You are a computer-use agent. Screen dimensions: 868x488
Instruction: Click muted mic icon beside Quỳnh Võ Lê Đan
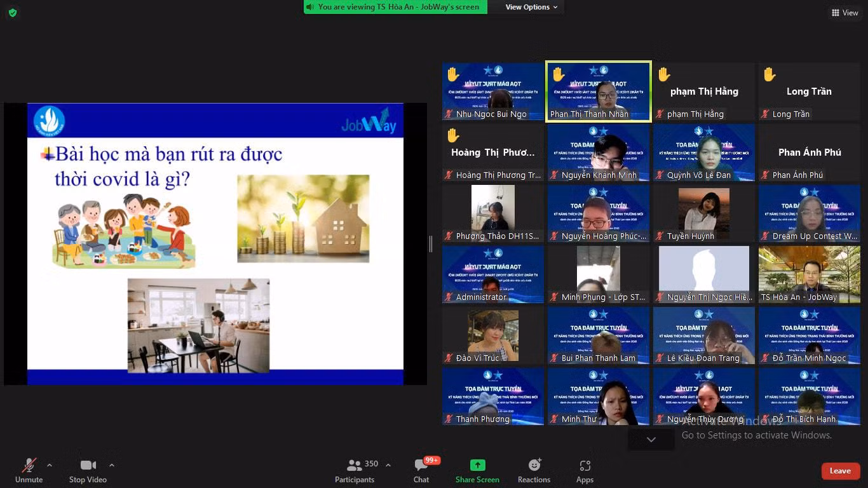coord(660,175)
